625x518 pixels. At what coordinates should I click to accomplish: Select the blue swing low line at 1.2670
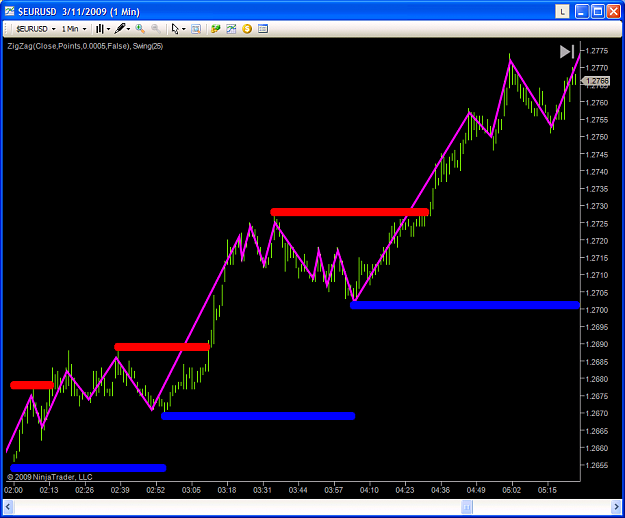point(258,416)
